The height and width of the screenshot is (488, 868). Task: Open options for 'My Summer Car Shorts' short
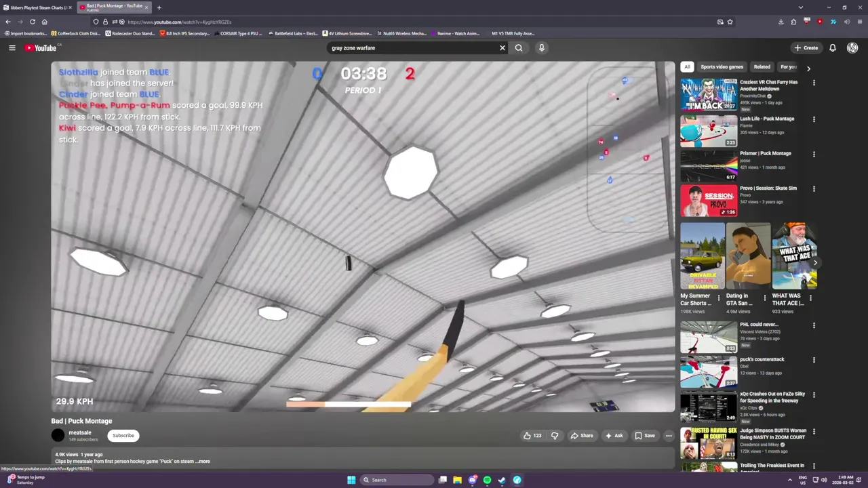[x=719, y=298]
